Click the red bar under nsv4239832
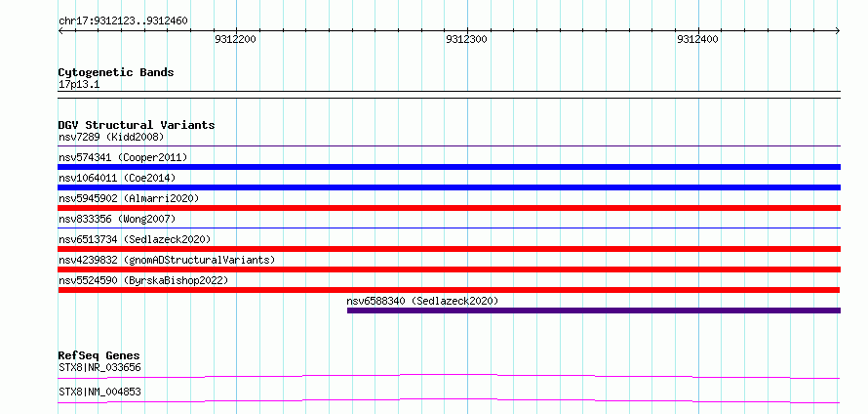This screenshot has width=868, height=414. pos(450,269)
